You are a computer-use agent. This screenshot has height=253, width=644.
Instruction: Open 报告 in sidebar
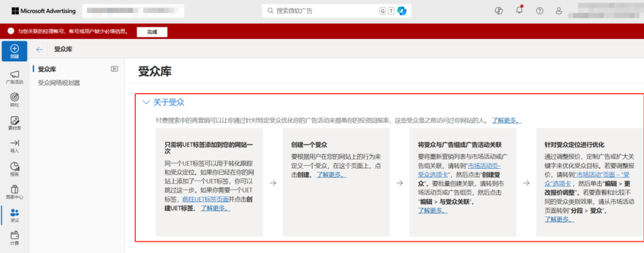click(x=14, y=169)
